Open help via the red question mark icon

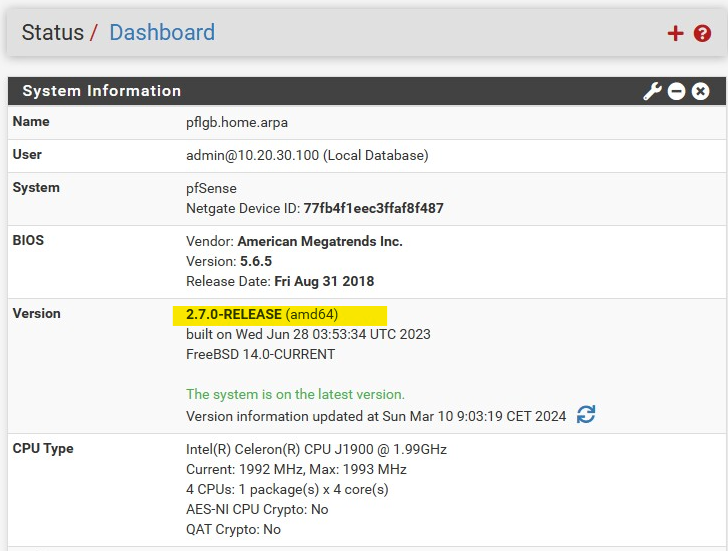tap(702, 33)
